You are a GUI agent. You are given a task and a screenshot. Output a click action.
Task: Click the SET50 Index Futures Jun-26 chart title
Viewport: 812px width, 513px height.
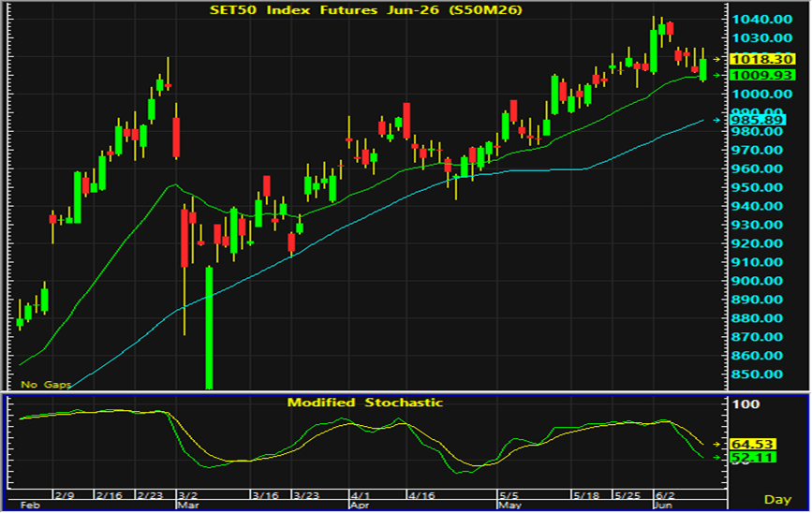365,10
